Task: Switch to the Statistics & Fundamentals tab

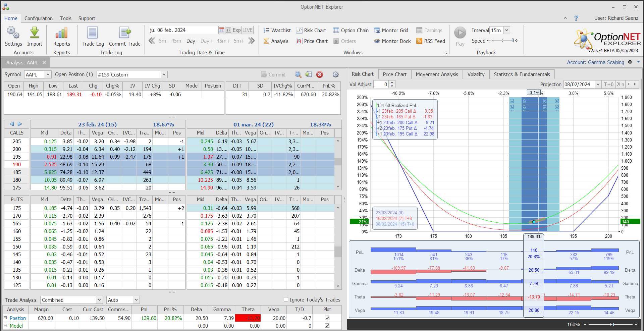Action: (522, 74)
